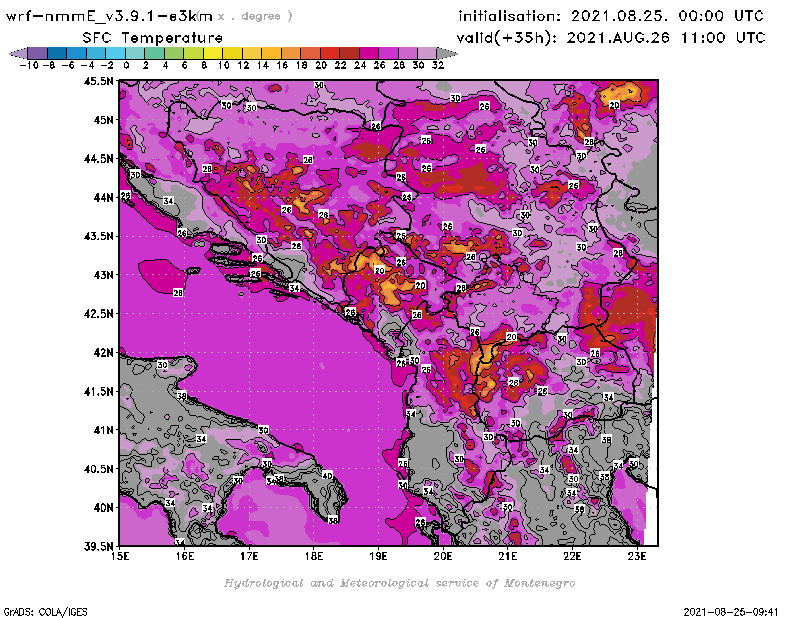Click the legend swatch between -6 and -4
This screenshot has width=800, height=618.
(77, 53)
